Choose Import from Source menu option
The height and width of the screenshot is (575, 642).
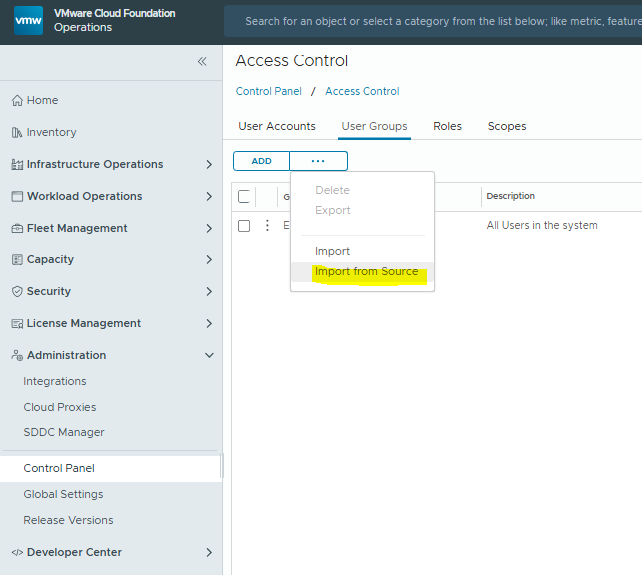point(366,272)
